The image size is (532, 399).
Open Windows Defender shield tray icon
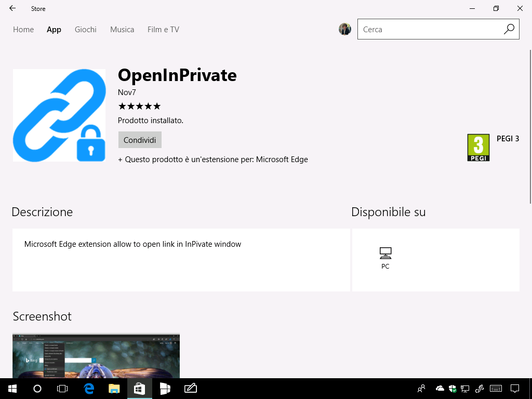(x=453, y=389)
